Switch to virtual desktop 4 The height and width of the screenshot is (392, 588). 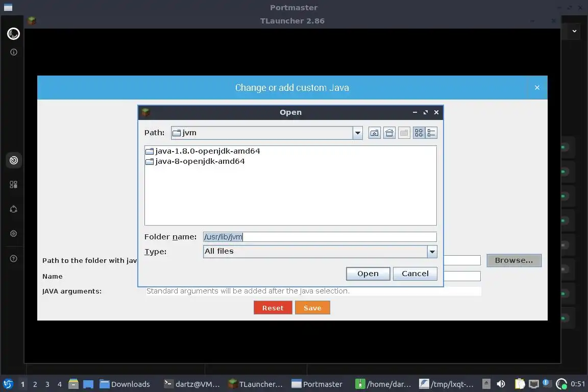tap(60, 384)
